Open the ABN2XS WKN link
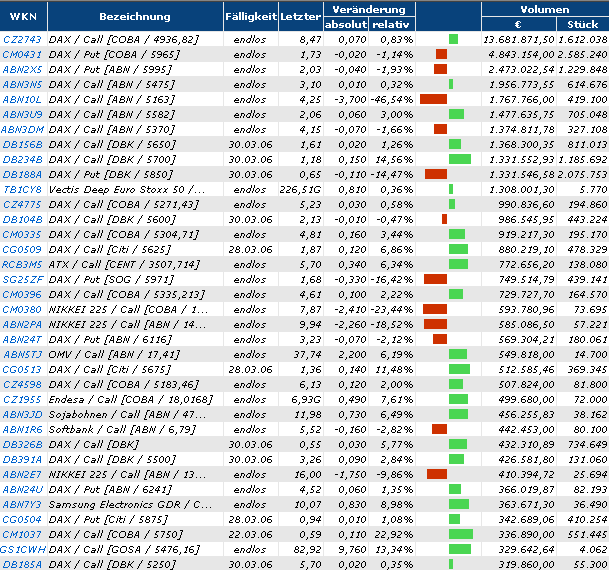 click(22, 70)
